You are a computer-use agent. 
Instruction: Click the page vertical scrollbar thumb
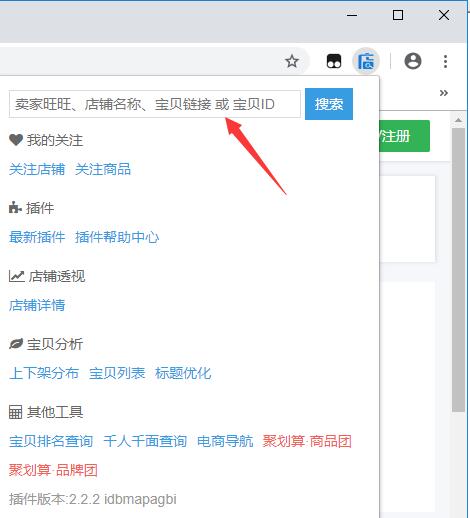pos(458,270)
